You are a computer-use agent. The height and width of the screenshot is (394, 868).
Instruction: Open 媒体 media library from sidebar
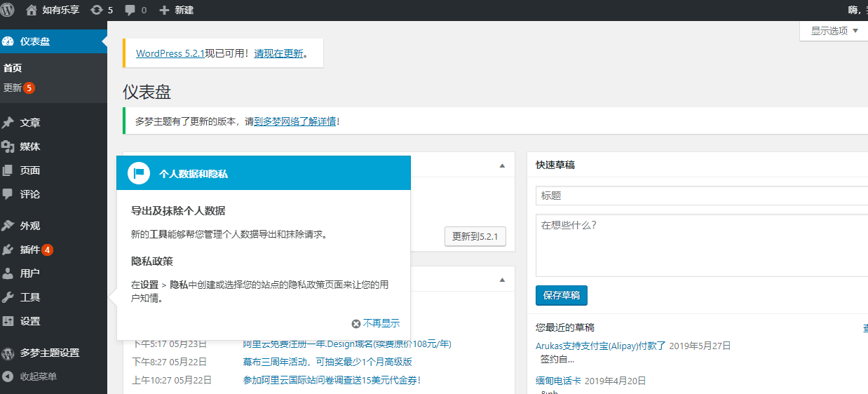(x=29, y=147)
